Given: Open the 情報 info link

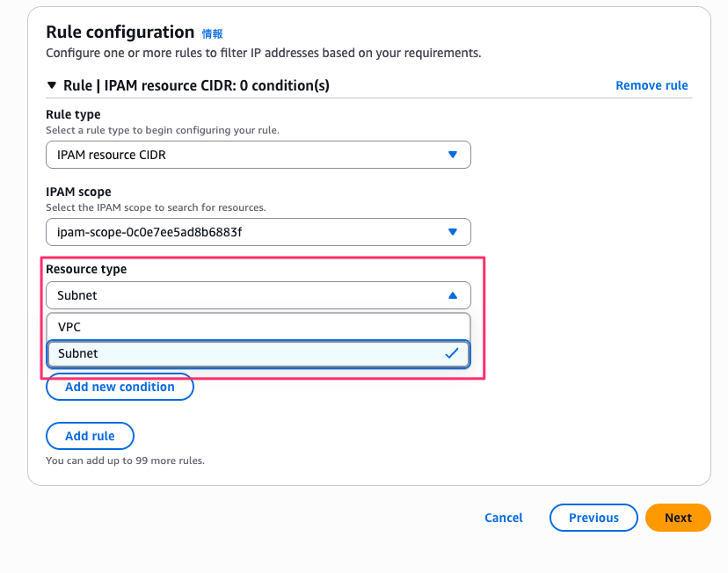Looking at the screenshot, I should pos(213,33).
